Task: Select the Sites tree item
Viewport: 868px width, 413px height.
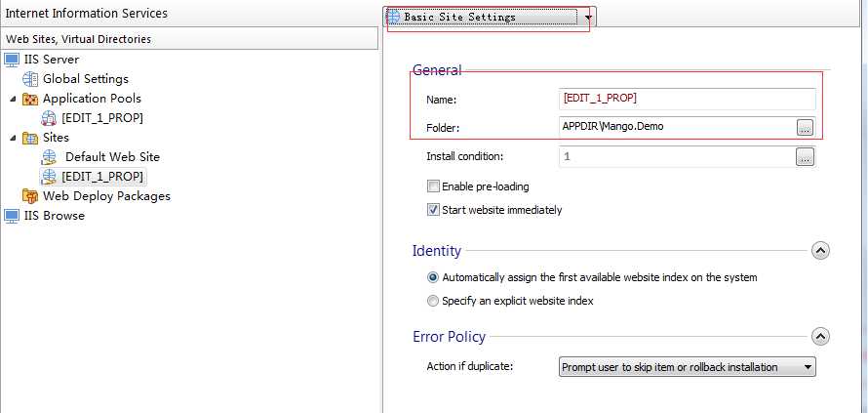Action: 56,138
